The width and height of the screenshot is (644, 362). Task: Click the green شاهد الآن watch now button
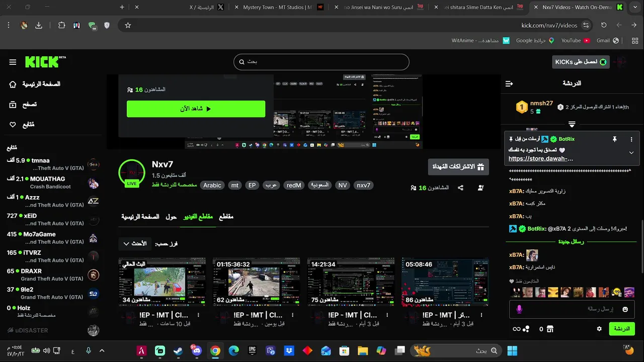196,109
